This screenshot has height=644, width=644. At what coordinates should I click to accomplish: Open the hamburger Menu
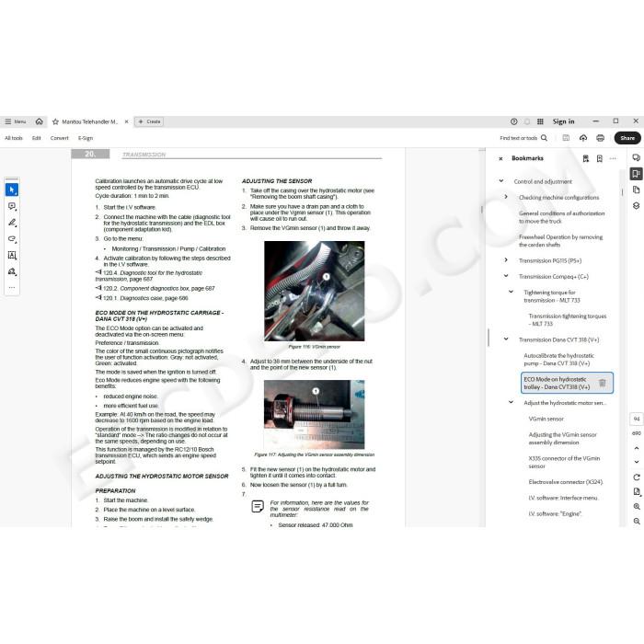pos(16,121)
